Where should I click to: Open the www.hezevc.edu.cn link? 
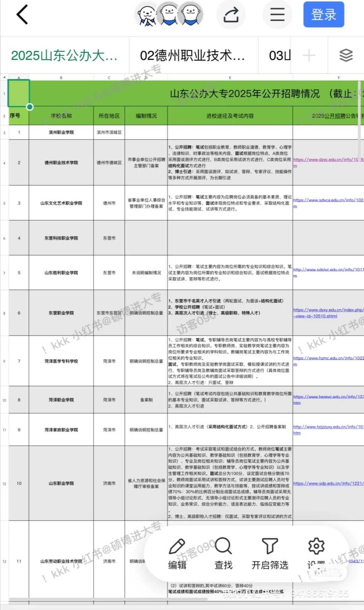coord(328,400)
